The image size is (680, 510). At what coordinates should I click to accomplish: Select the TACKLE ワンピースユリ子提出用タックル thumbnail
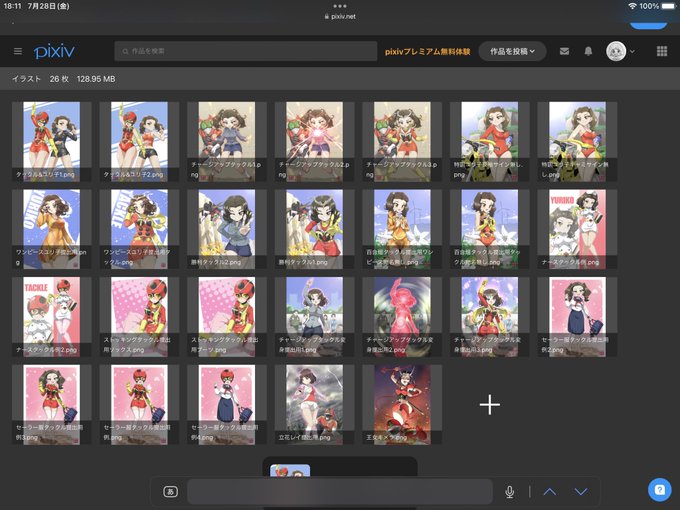[139, 229]
